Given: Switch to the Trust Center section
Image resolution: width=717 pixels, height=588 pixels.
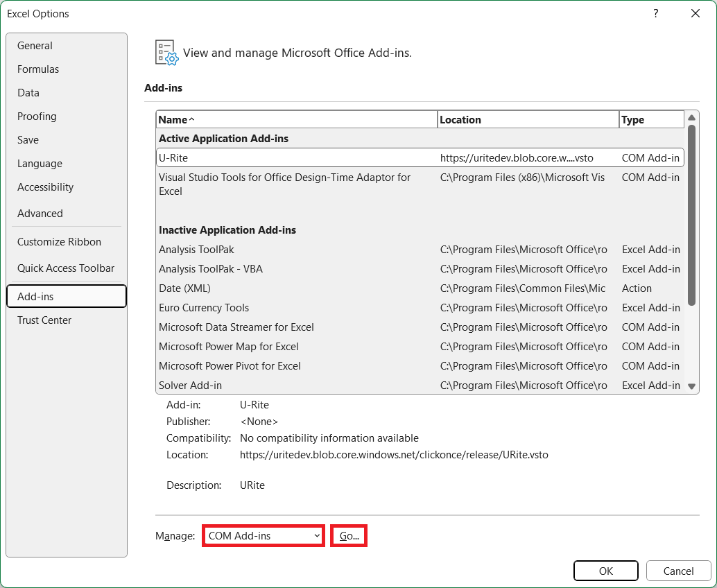Looking at the screenshot, I should (x=44, y=320).
